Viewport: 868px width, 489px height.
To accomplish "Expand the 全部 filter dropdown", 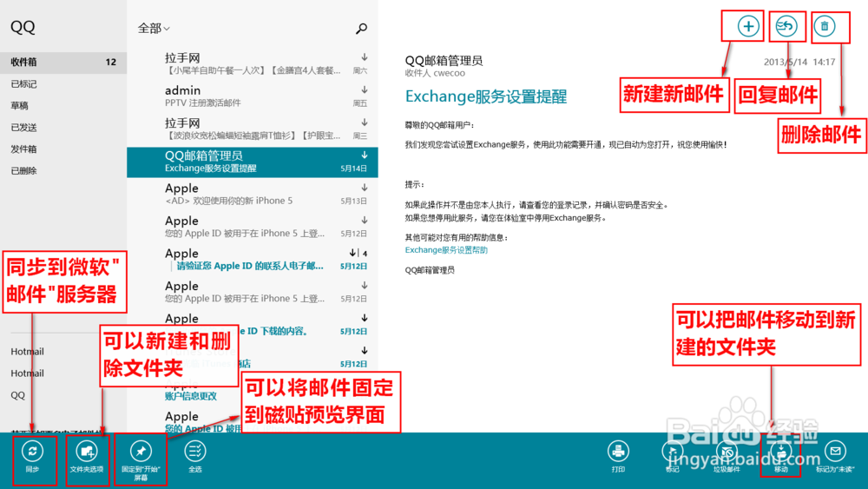I will [154, 29].
